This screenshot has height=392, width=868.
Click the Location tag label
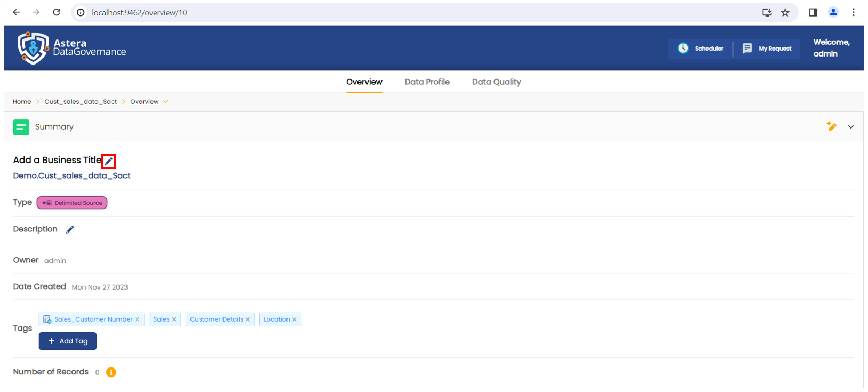[277, 319]
